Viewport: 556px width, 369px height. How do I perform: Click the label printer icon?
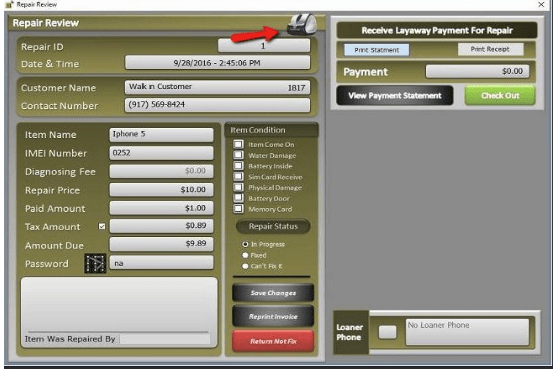click(x=302, y=25)
